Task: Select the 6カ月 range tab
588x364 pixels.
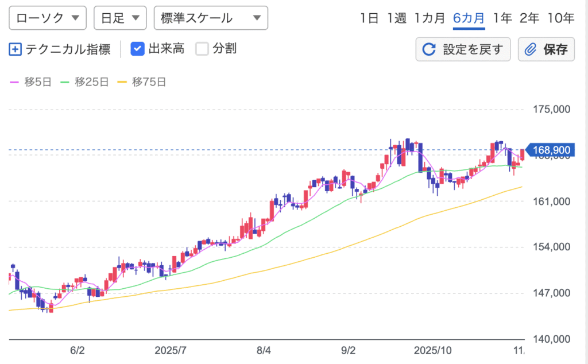Action: pyautogui.click(x=469, y=18)
